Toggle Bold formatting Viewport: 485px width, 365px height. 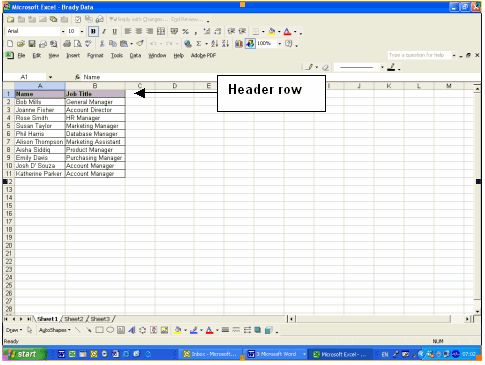coord(93,32)
